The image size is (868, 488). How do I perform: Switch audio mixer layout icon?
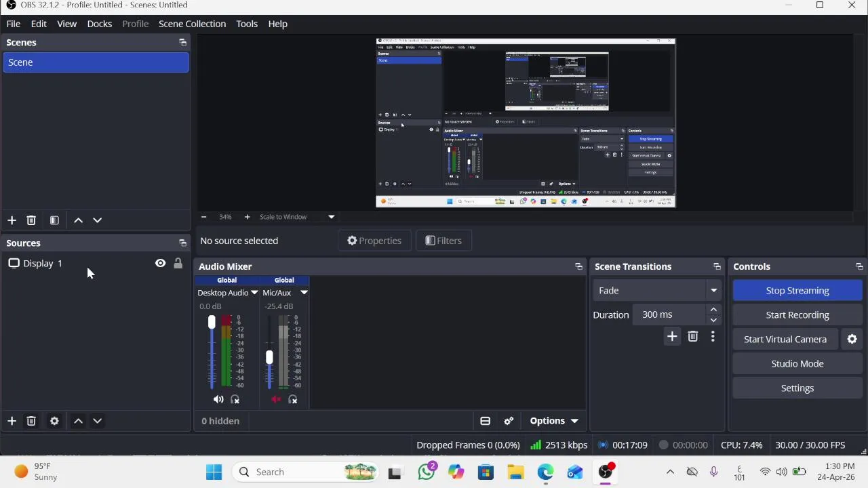(x=486, y=422)
